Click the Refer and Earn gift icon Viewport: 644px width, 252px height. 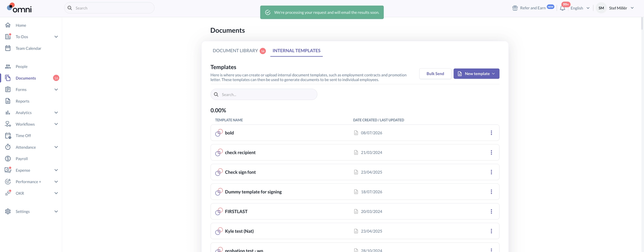coord(515,8)
